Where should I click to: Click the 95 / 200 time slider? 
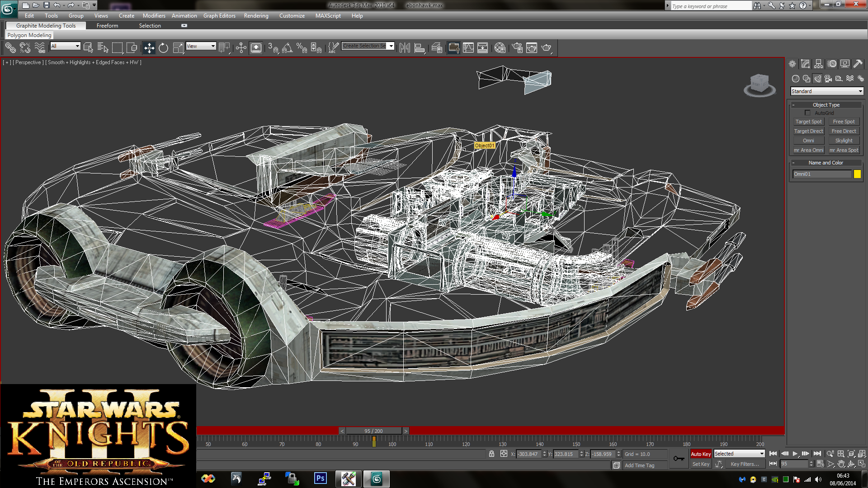374,431
